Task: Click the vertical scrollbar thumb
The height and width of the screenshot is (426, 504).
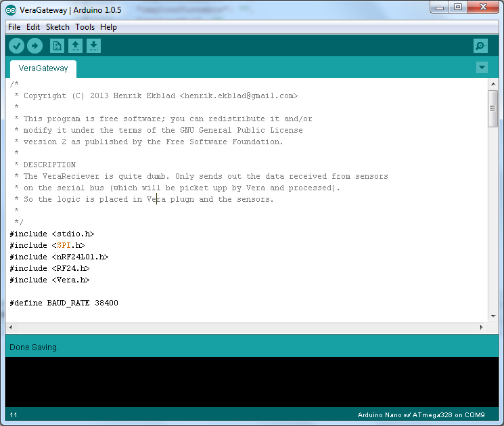Action: click(492, 108)
